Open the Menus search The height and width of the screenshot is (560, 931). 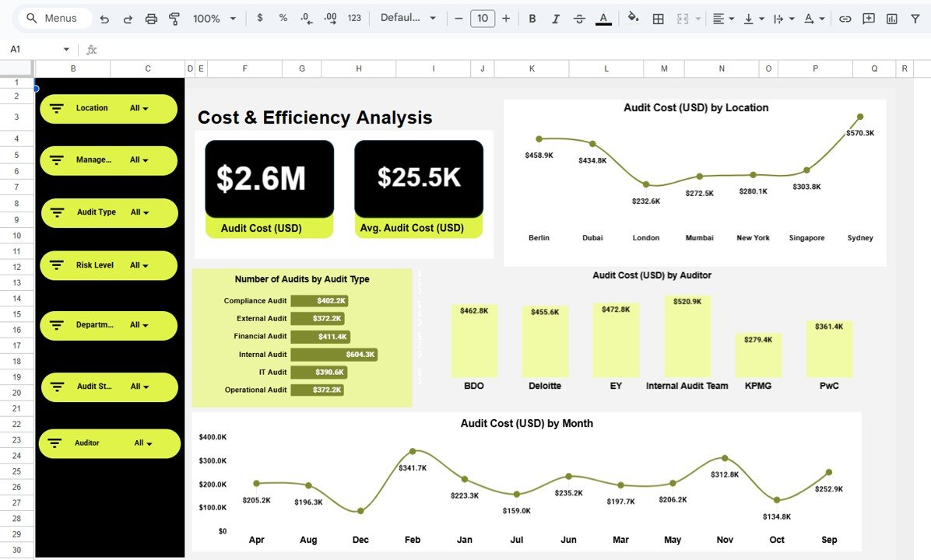pos(53,17)
